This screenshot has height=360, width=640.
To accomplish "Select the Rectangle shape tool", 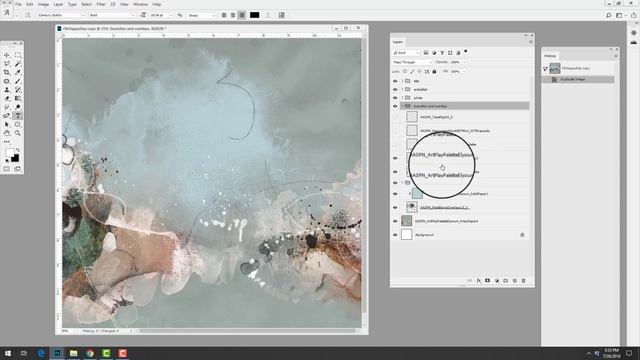I will pyautogui.click(x=18, y=124).
